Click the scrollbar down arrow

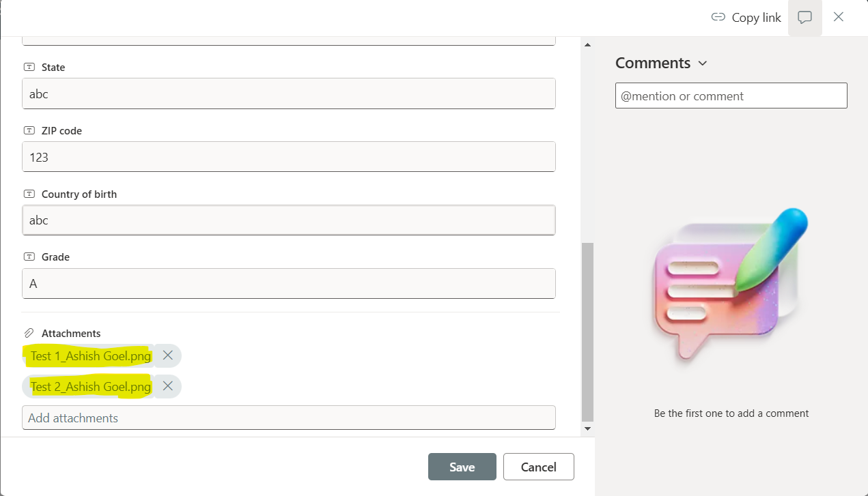(x=587, y=428)
